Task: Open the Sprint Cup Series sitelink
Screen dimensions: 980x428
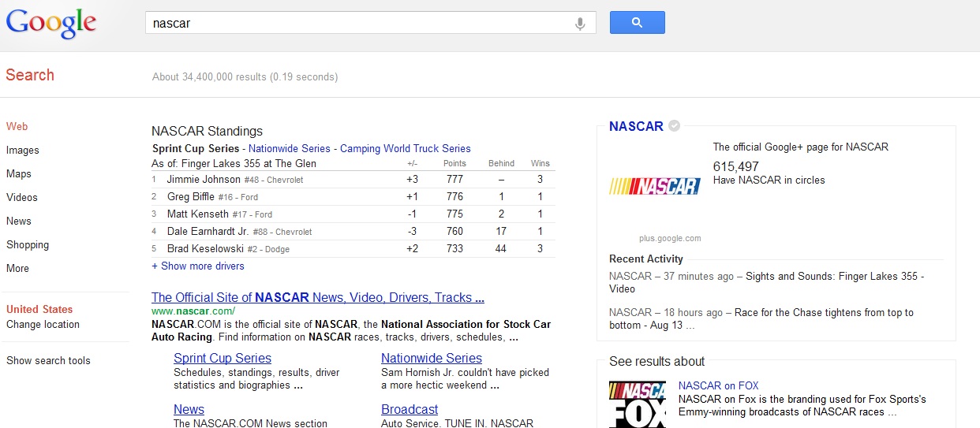Action: pyautogui.click(x=223, y=358)
